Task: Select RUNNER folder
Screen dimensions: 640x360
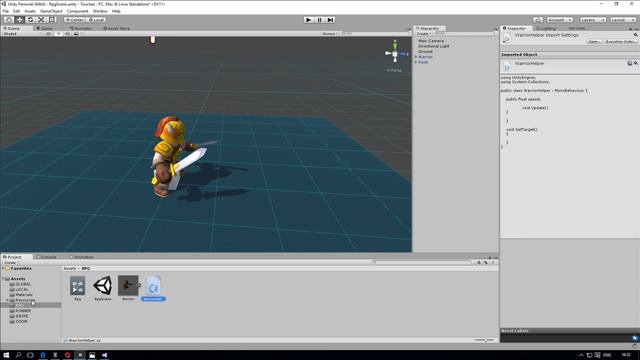Action: pos(20,311)
